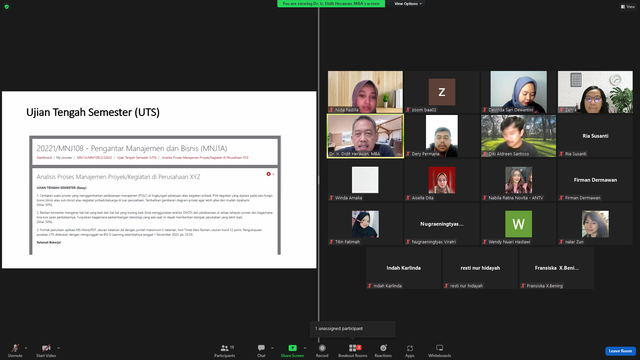Select Nabila Ratna Novita - ANTV tile
Image resolution: width=640 pixels, height=360 pixels.
(518, 180)
